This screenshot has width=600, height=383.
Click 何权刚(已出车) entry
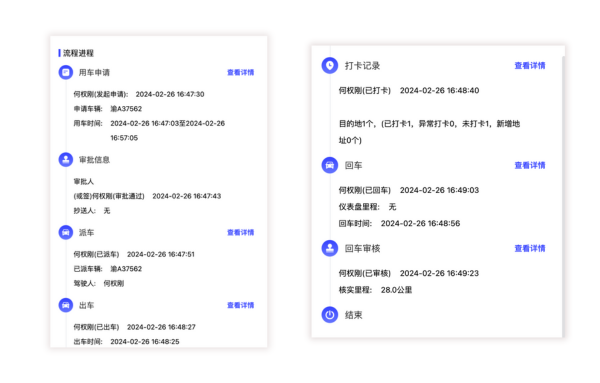pos(96,327)
